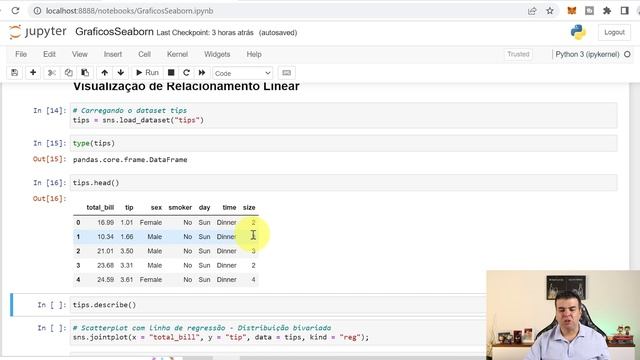The height and width of the screenshot is (360, 640).
Task: Open the File menu
Action: point(21,54)
